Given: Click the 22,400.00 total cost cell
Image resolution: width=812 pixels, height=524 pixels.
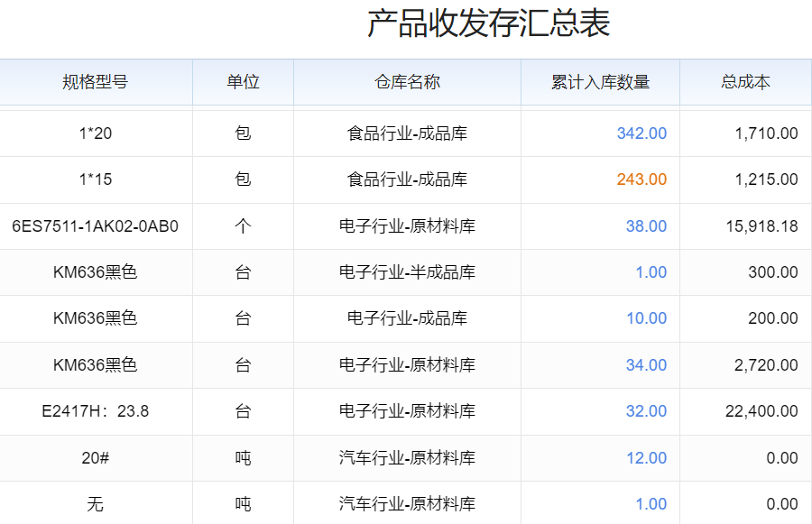Looking at the screenshot, I should 761,411.
